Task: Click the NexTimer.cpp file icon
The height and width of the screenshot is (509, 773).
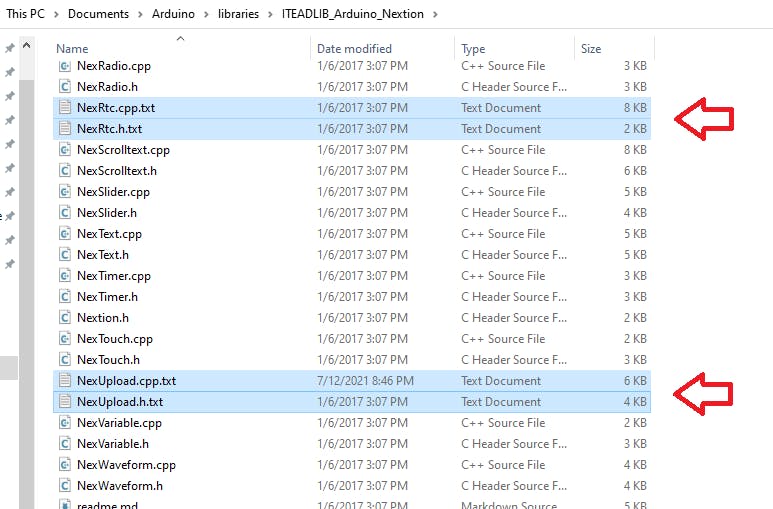Action: click(65, 276)
